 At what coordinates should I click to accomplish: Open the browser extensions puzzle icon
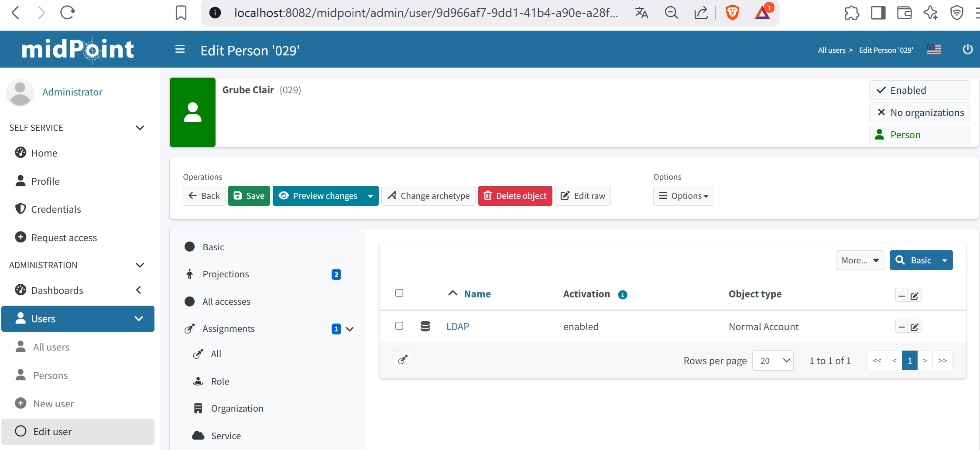pos(851,13)
